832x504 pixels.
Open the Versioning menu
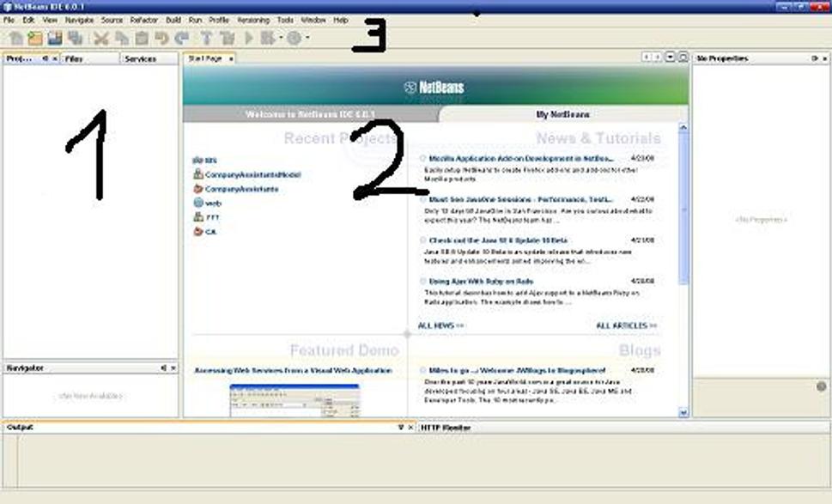[x=253, y=20]
